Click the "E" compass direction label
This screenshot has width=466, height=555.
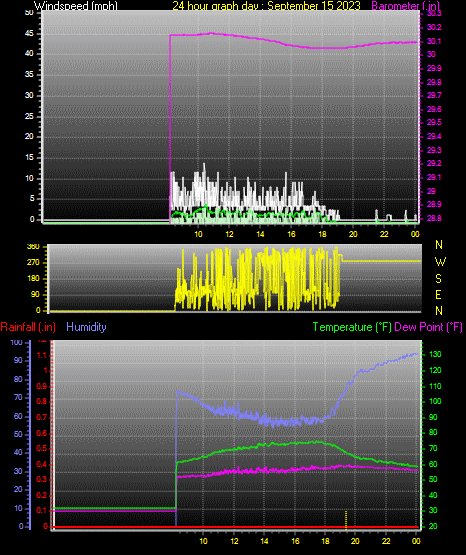coord(438,295)
